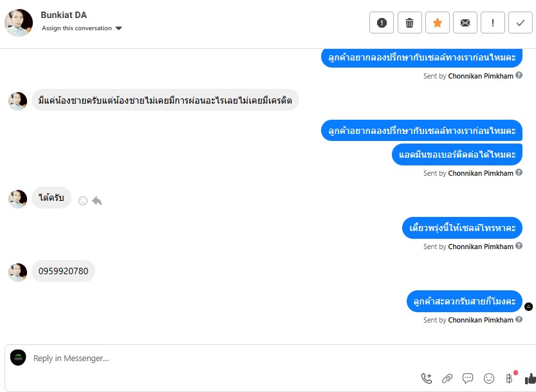Select the phone number message 0959920780
This screenshot has width=536, height=392.
click(x=63, y=271)
